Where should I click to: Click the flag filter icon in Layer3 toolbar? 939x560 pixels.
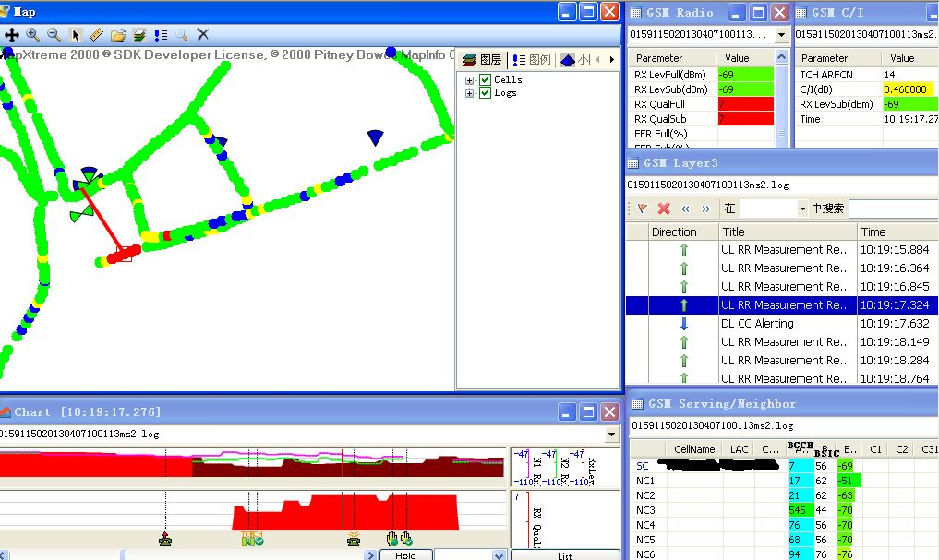tap(643, 209)
